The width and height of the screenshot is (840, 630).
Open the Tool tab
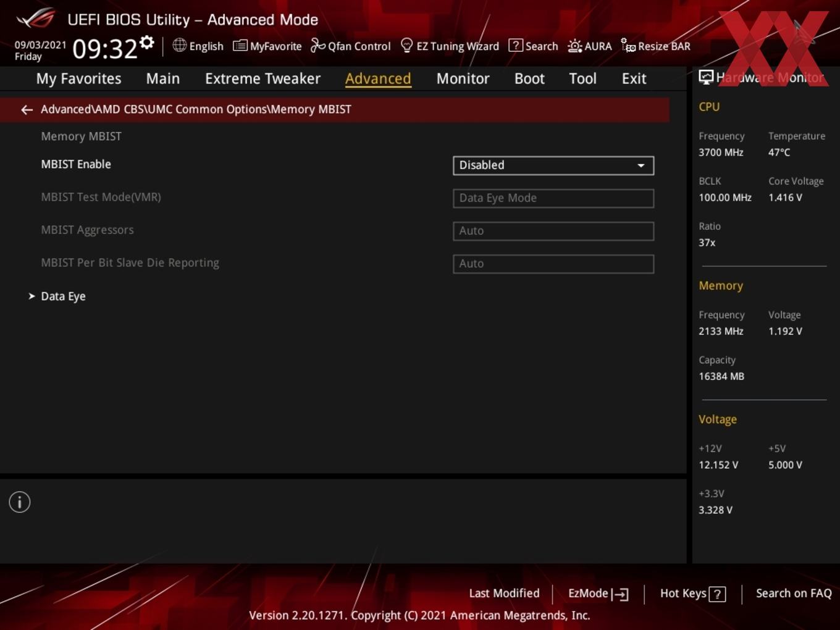pyautogui.click(x=582, y=78)
